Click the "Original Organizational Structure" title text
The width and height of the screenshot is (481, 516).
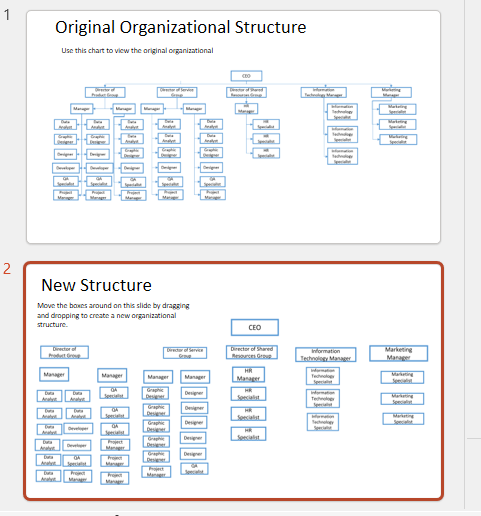[180, 27]
